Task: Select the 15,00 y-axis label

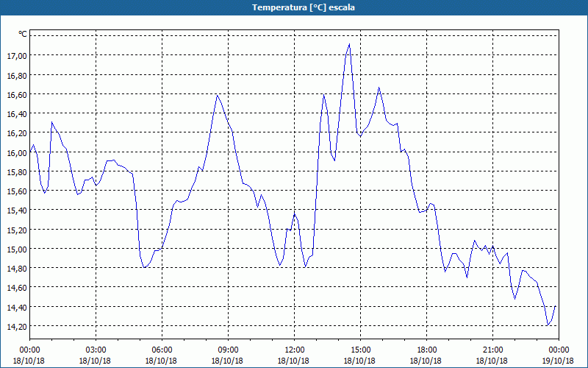Action: pos(17,250)
